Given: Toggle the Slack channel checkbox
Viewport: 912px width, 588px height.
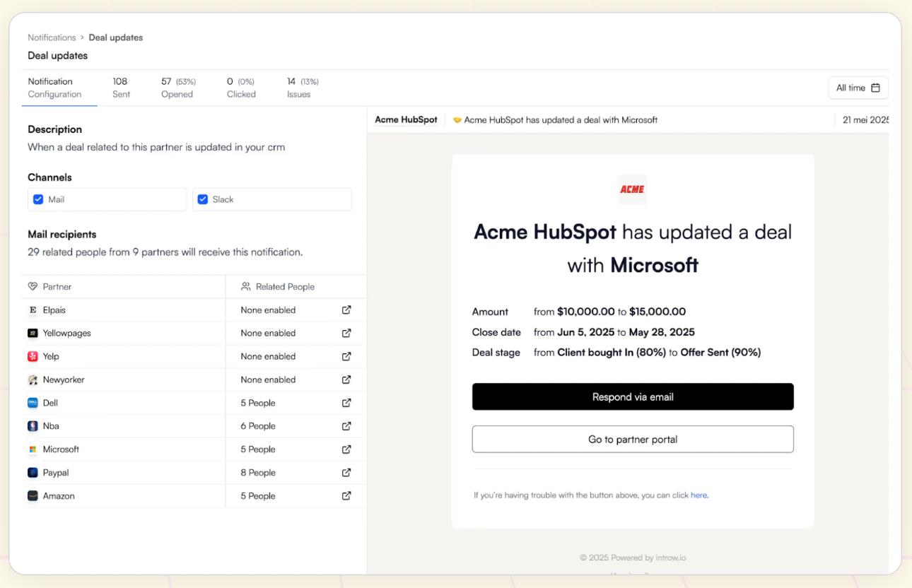Looking at the screenshot, I should point(203,199).
